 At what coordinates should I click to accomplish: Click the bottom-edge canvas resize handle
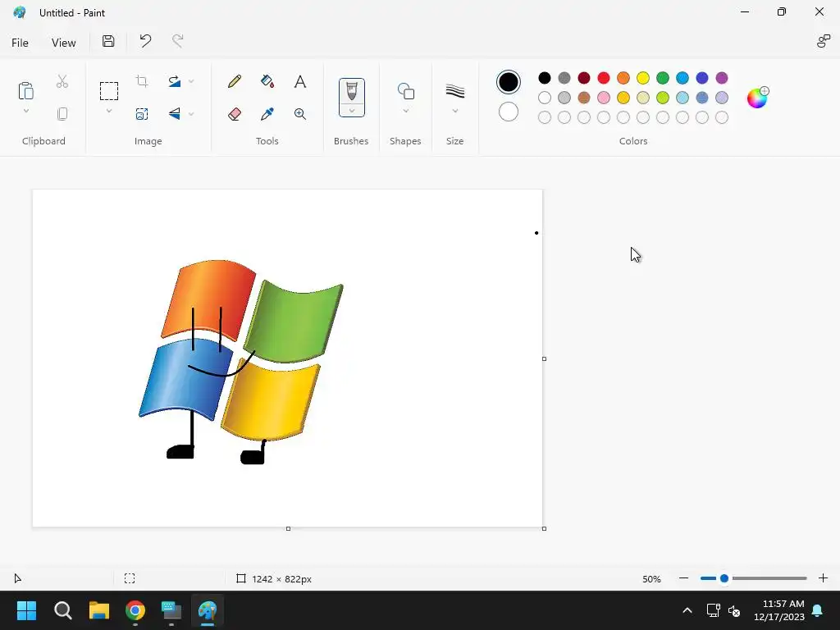(x=288, y=529)
